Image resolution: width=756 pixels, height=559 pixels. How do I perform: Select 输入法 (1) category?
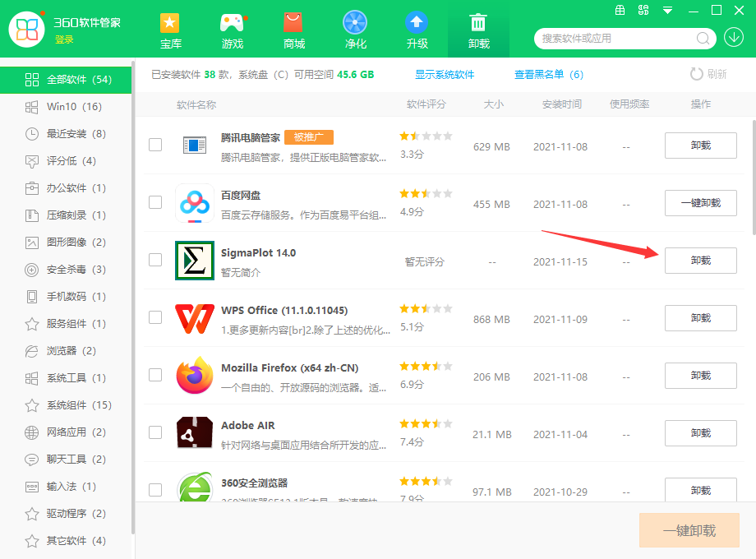coord(66,486)
